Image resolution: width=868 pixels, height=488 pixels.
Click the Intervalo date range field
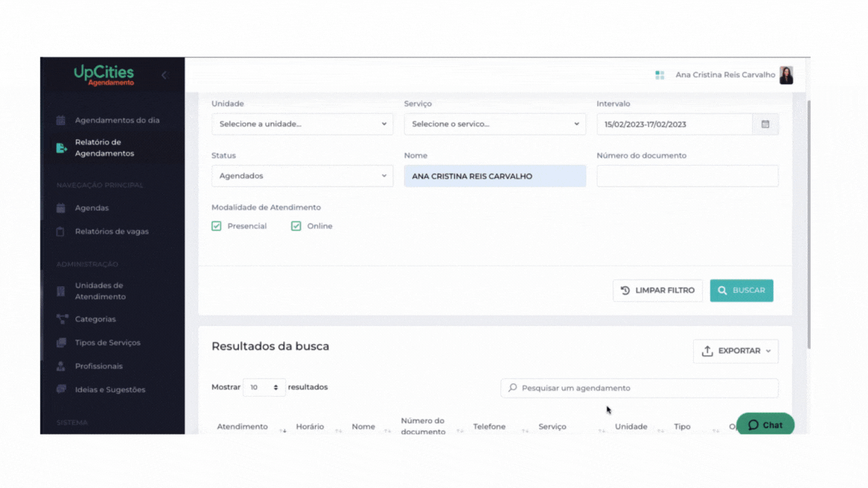(x=674, y=124)
